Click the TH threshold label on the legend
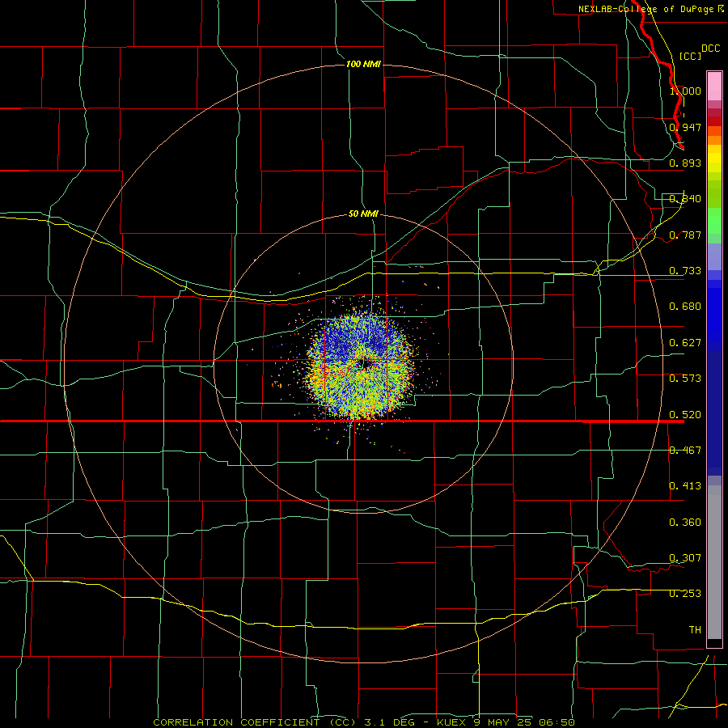 (695, 630)
